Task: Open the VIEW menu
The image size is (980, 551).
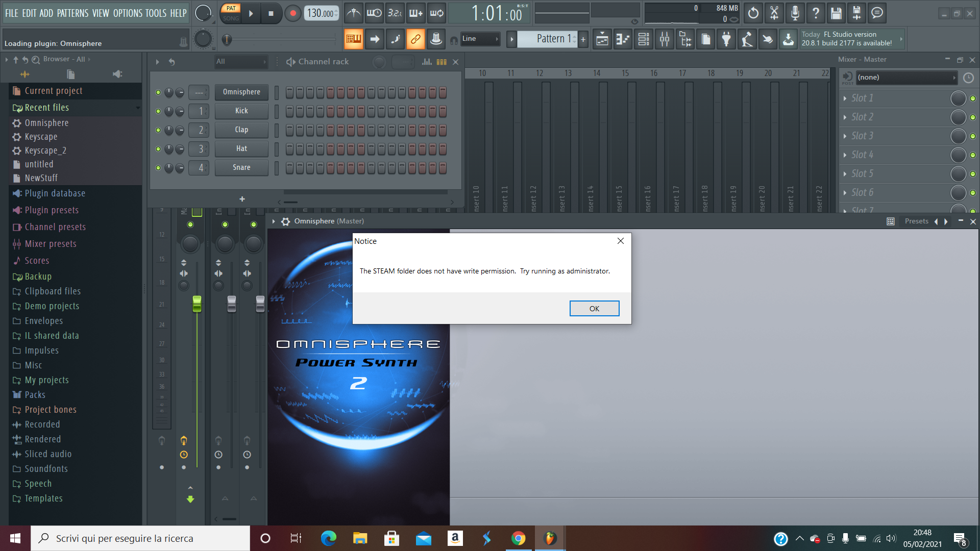Action: point(101,13)
